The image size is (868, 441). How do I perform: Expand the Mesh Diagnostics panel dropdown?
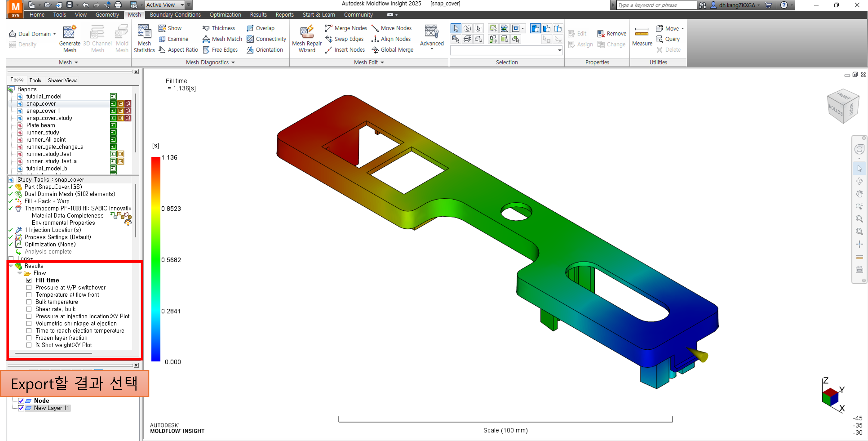[233, 62]
